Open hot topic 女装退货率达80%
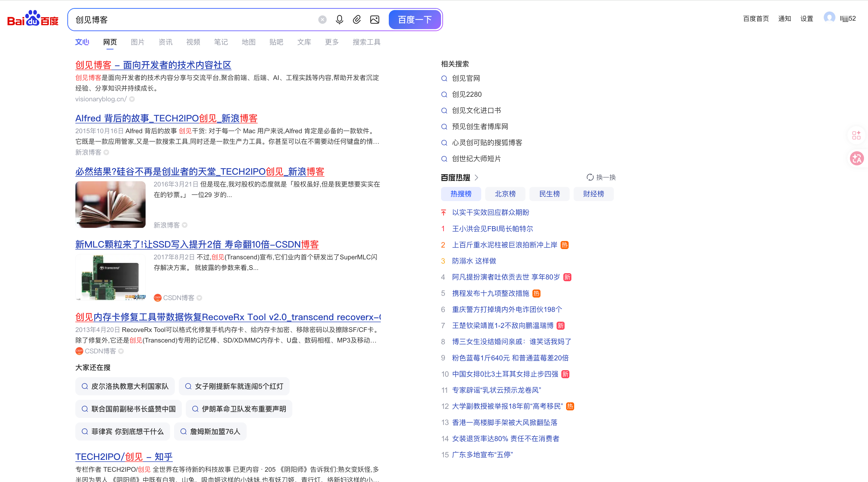This screenshot has width=868, height=482. [x=505, y=439]
